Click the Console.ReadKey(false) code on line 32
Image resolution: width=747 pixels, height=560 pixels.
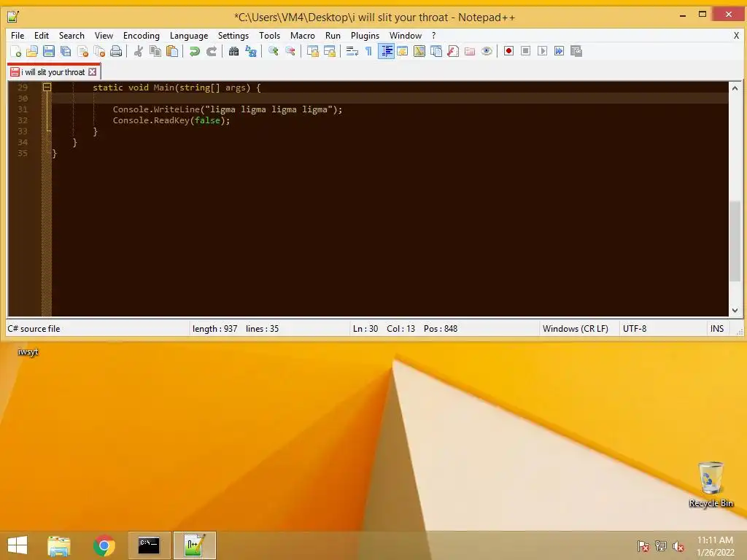coord(171,120)
